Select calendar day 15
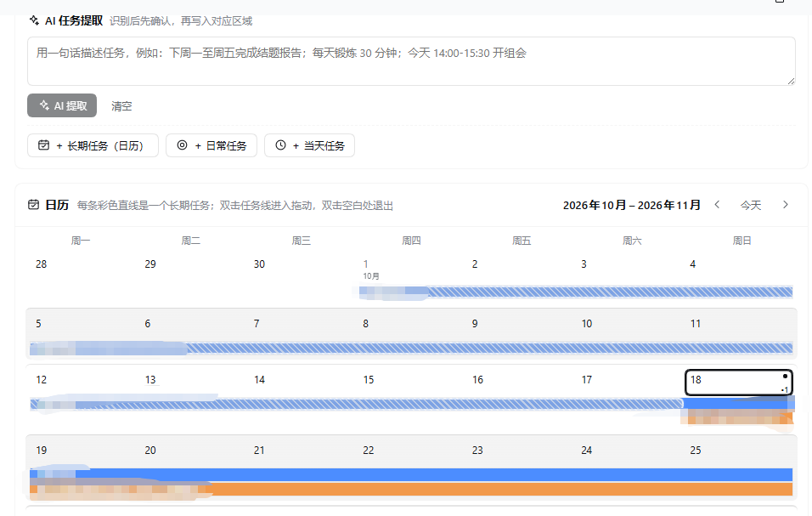The image size is (812, 516). 369,380
